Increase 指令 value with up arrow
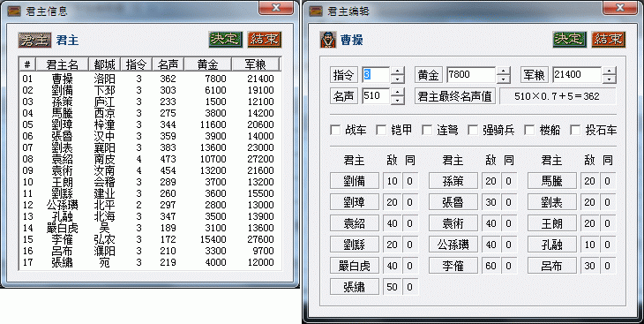The width and height of the screenshot is (644, 324). [x=397, y=71]
